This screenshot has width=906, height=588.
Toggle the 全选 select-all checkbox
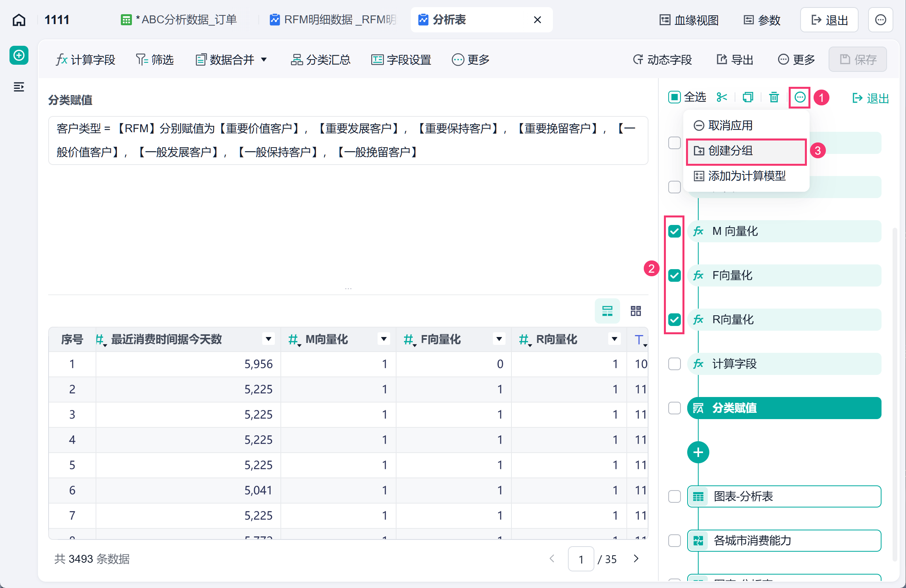(675, 97)
